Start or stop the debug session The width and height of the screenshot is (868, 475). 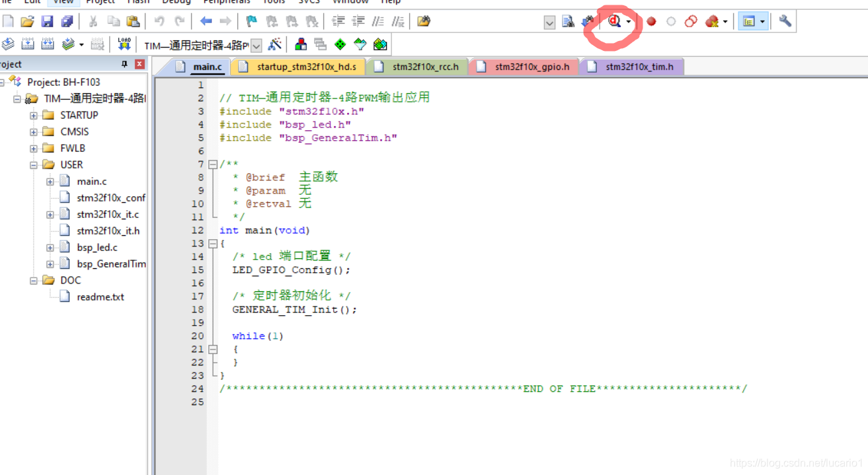(614, 22)
